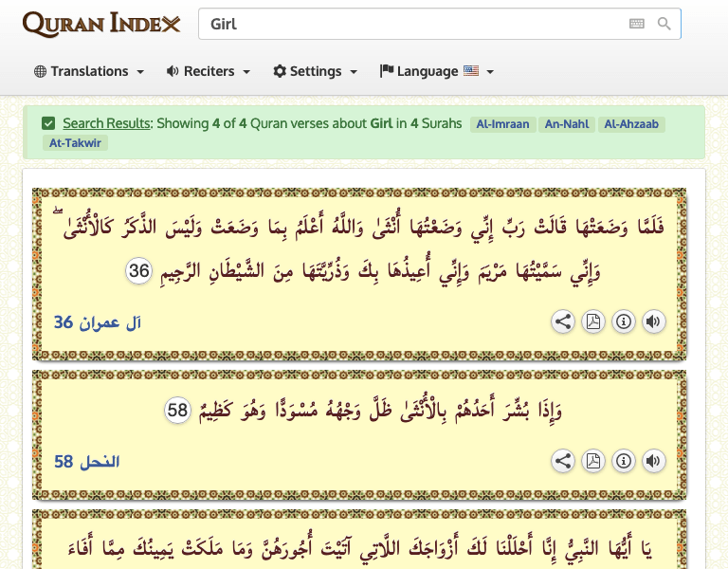728x569 pixels.
Task: Open the Settings dropdown
Action: tap(315, 71)
